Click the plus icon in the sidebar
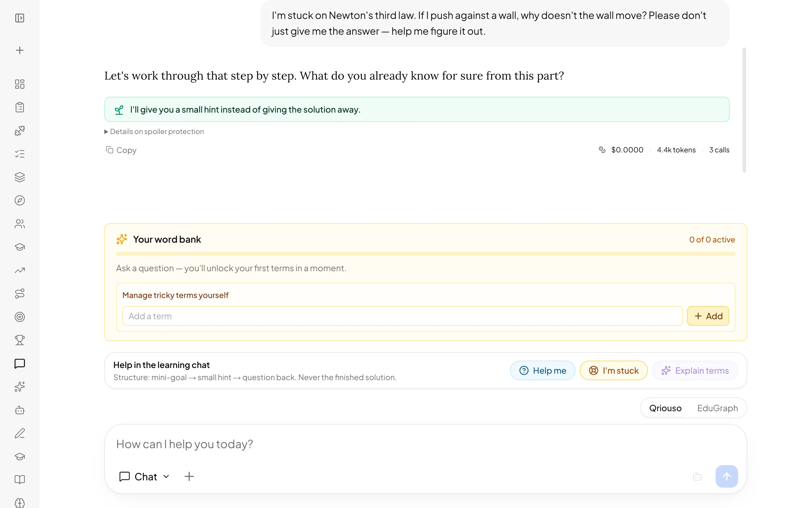Image resolution: width=812 pixels, height=508 pixels. (19, 51)
